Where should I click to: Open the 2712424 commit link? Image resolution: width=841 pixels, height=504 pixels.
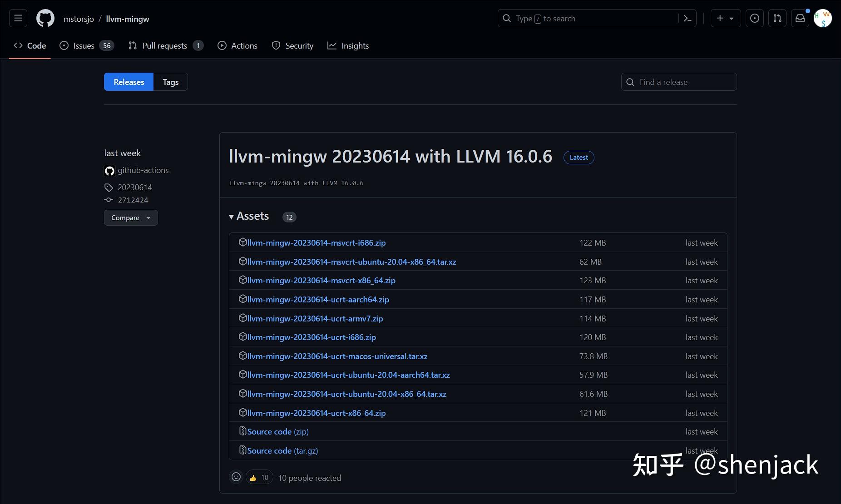133,200
